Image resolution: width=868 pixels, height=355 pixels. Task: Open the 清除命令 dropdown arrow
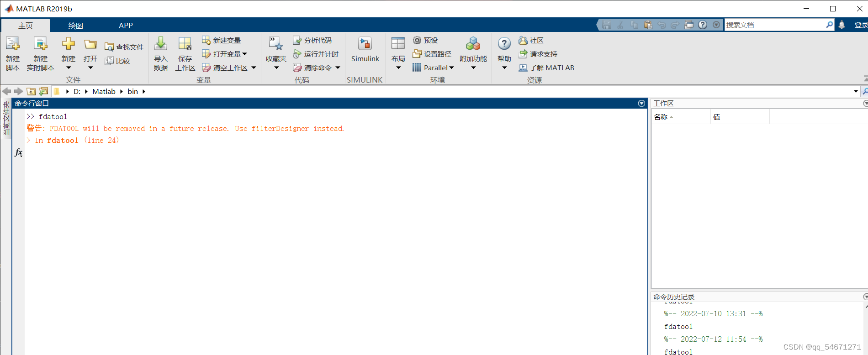coord(338,68)
